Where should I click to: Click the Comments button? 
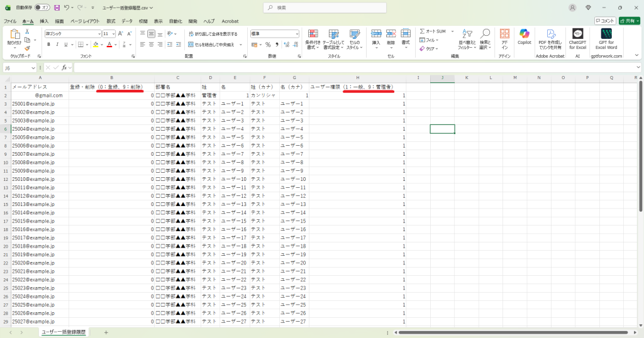coord(604,21)
